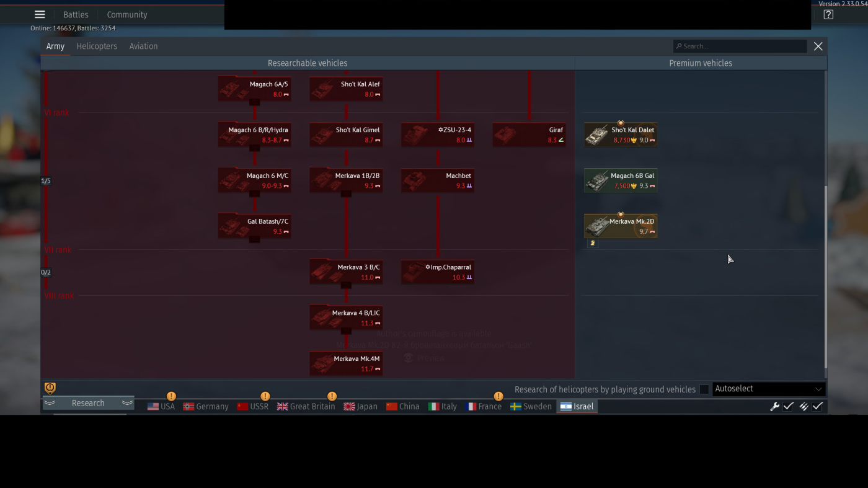Click the "Researchable vehicles" header text
The height and width of the screenshot is (488, 868).
pos(308,63)
